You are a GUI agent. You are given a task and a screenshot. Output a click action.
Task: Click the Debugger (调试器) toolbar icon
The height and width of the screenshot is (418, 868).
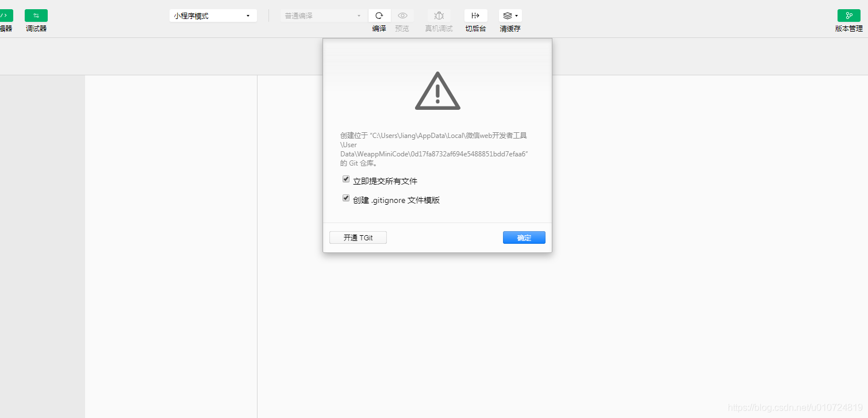click(36, 16)
